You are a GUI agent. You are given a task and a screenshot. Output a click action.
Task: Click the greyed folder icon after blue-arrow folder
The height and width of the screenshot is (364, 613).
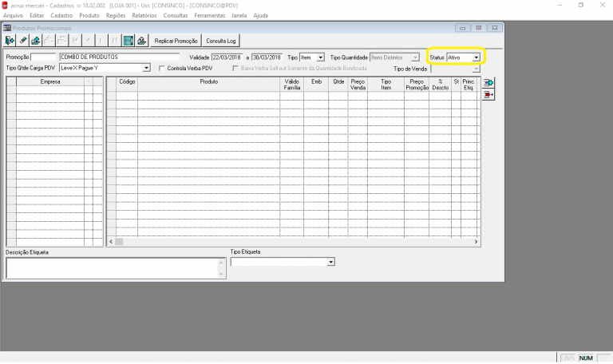(49, 40)
